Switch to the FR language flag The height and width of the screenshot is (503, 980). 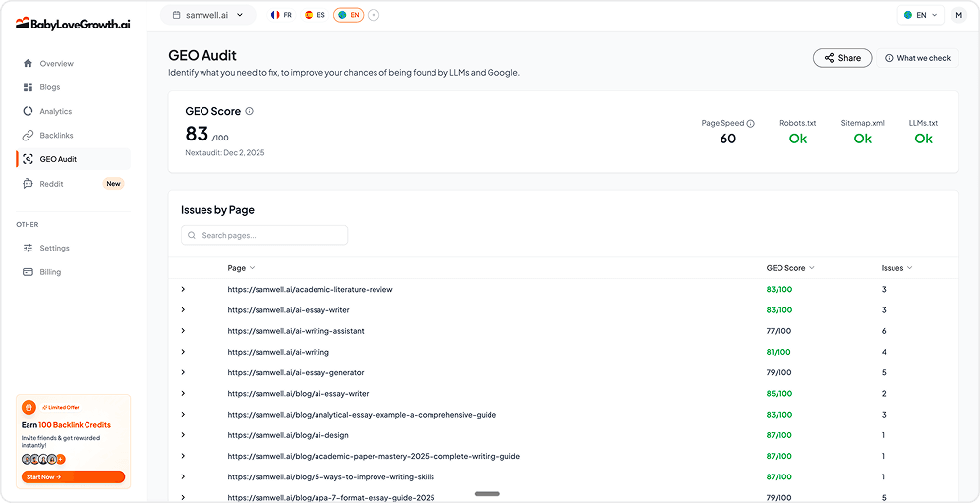tap(281, 15)
